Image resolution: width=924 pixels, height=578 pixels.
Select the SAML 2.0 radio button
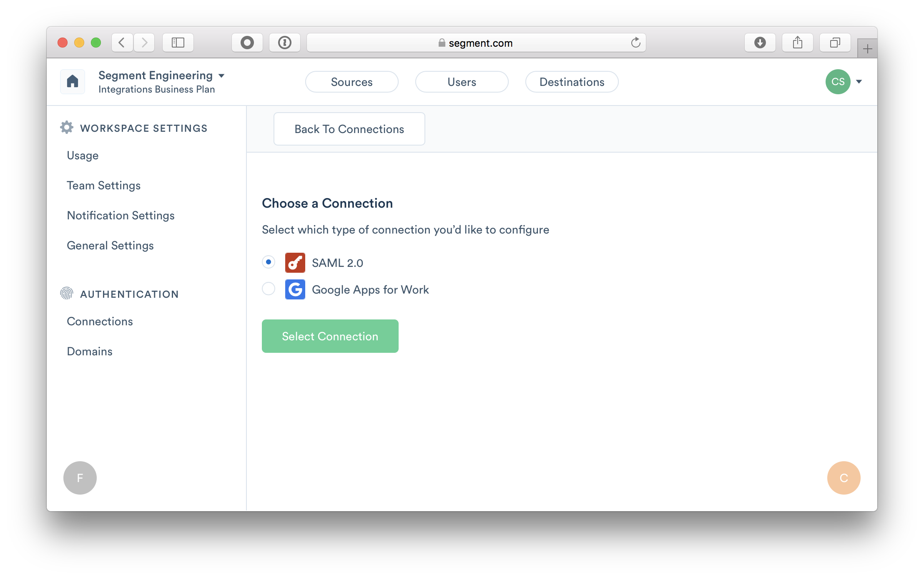[x=269, y=262]
